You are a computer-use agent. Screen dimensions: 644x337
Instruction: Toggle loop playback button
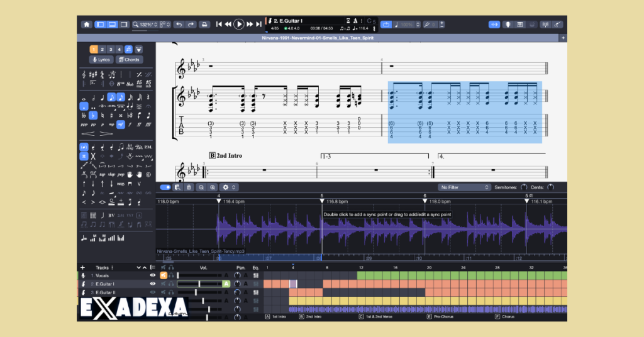386,25
